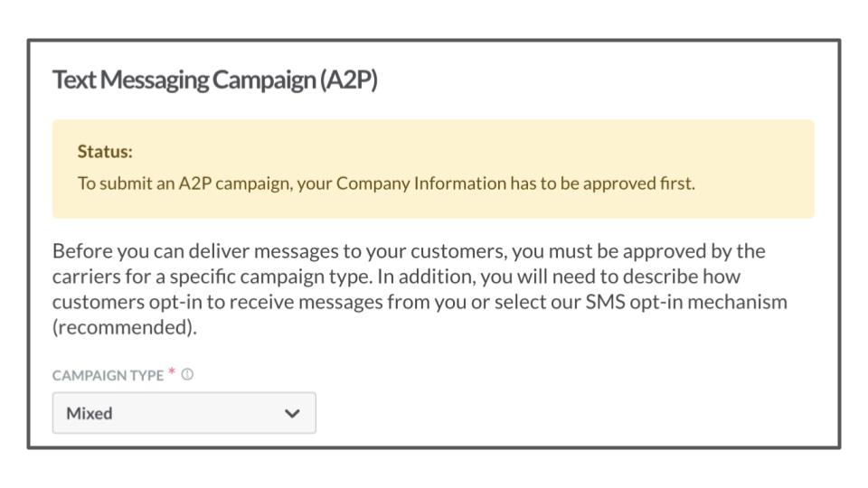Click the Campaign Type info icon
868x488 pixels.
pos(188,374)
